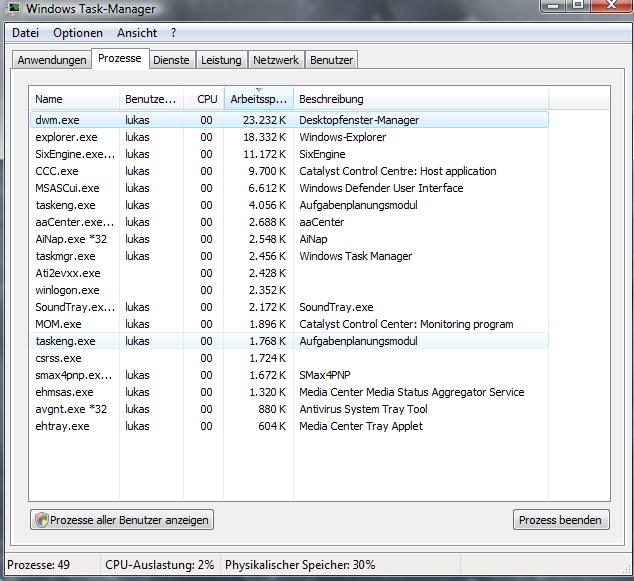Click the Antivirus System Tray Tool description
The width and height of the screenshot is (634, 581).
pyautogui.click(x=363, y=409)
